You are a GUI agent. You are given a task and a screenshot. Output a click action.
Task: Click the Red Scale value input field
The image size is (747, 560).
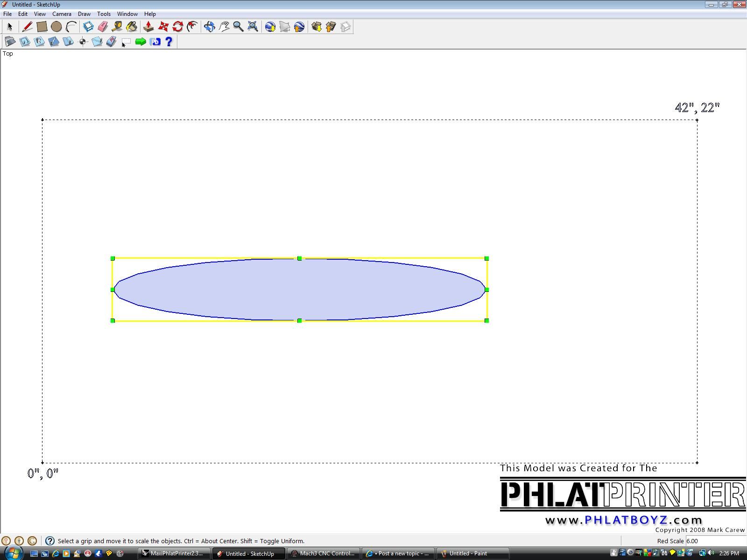pyautogui.click(x=714, y=541)
